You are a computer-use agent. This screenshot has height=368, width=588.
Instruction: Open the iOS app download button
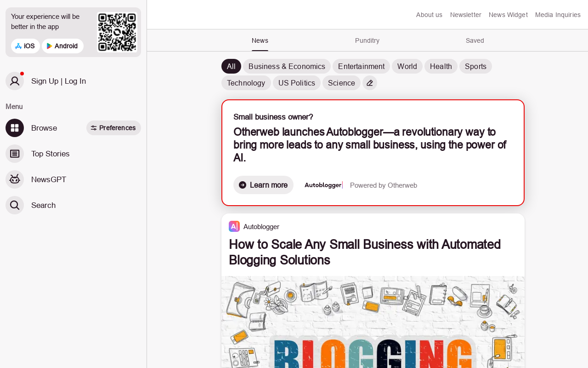25,46
